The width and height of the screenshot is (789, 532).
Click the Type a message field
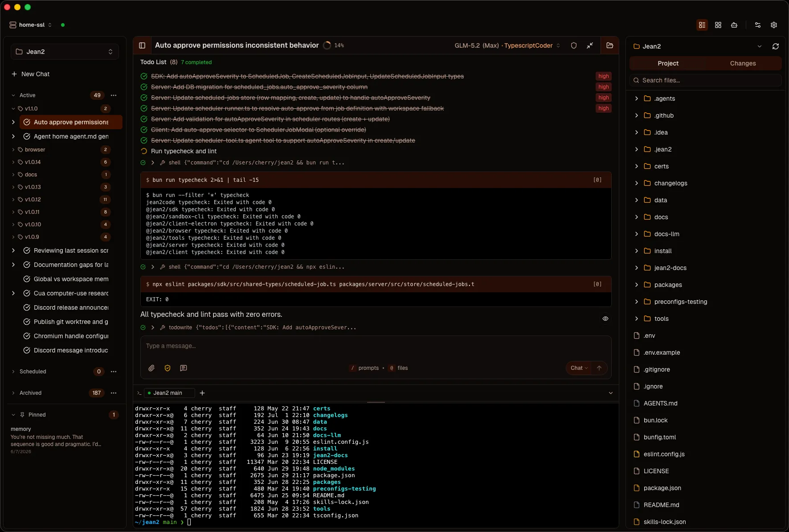pos(376,346)
